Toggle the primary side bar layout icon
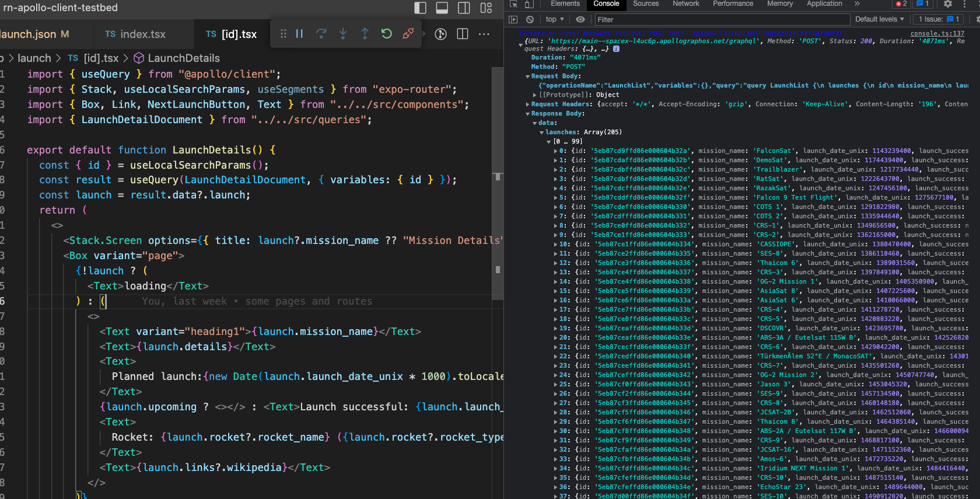980x499 pixels. (x=420, y=8)
